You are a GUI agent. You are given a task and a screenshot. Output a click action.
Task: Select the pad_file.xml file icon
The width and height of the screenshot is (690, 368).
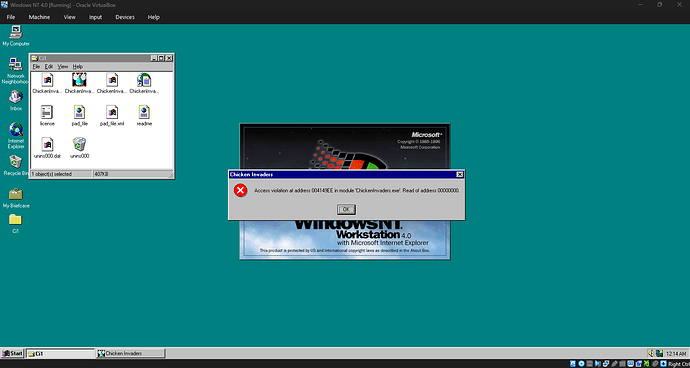[x=112, y=112]
